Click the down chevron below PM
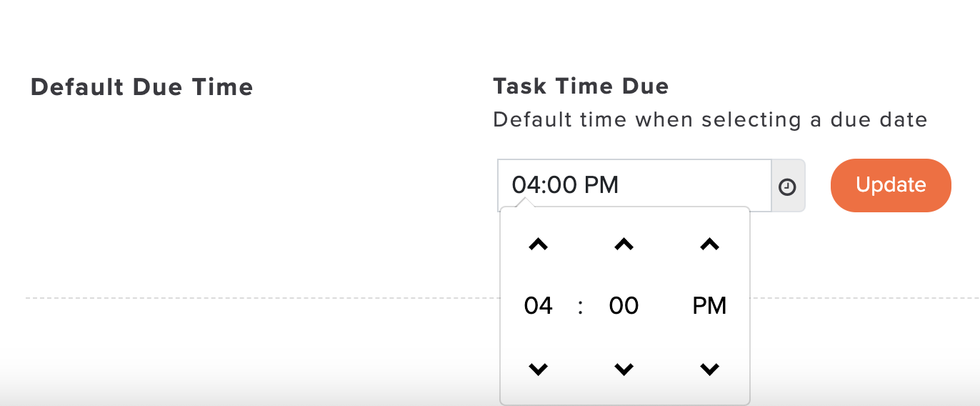The height and width of the screenshot is (406, 980). [x=709, y=370]
